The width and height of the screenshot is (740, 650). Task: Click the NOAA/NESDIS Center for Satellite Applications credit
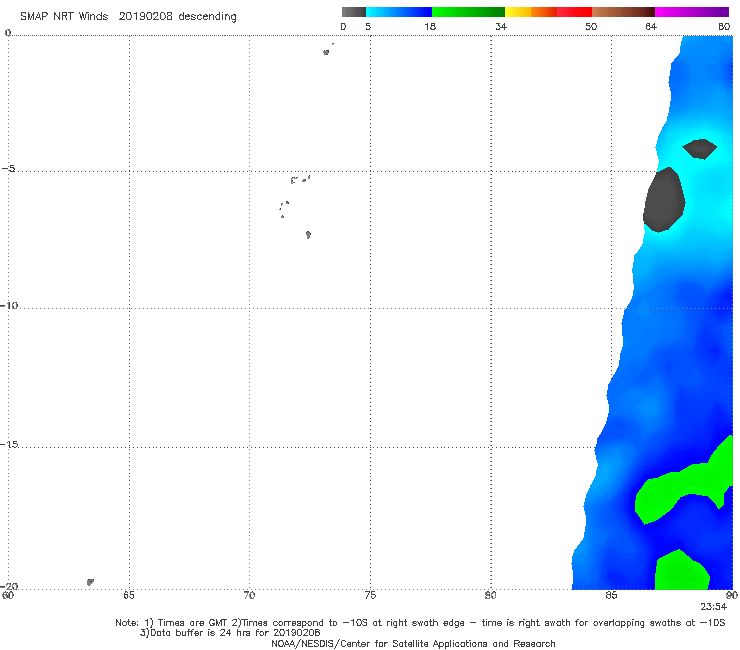click(x=413, y=644)
